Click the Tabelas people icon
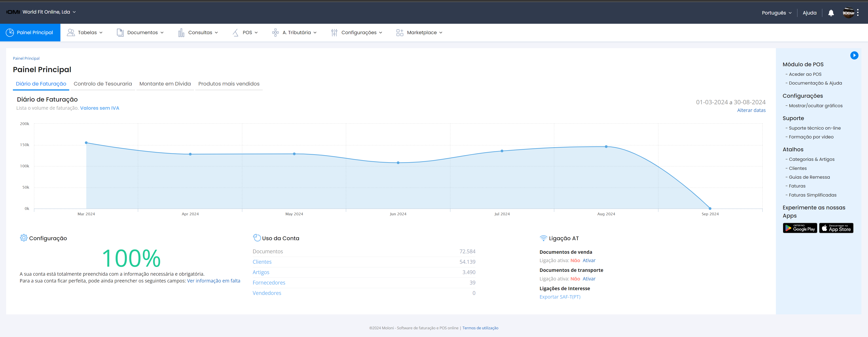This screenshot has width=868, height=337. click(x=71, y=33)
